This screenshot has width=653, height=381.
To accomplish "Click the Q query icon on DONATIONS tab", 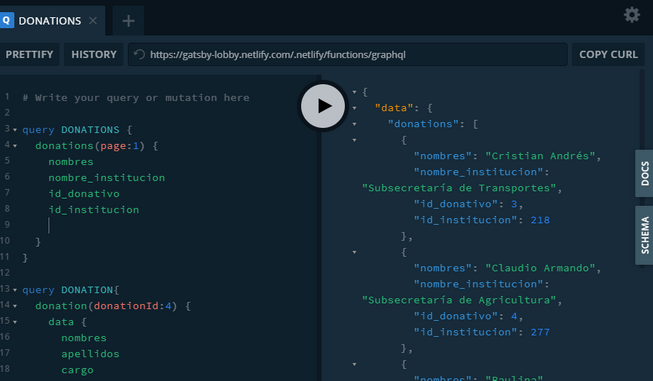I will pyautogui.click(x=6, y=20).
